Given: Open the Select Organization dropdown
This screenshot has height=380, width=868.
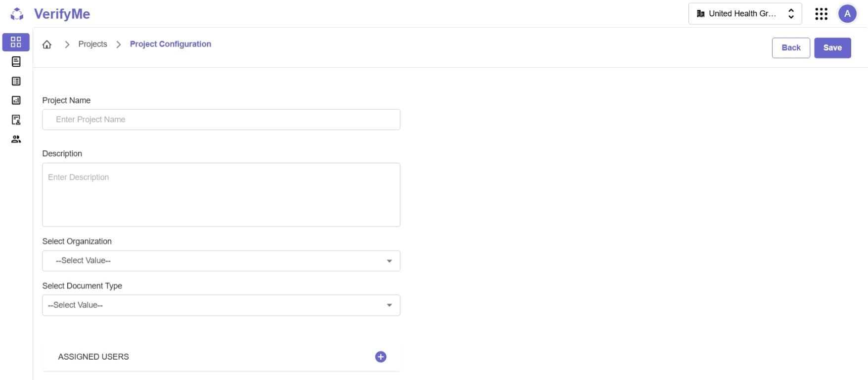Looking at the screenshot, I should coord(221,260).
